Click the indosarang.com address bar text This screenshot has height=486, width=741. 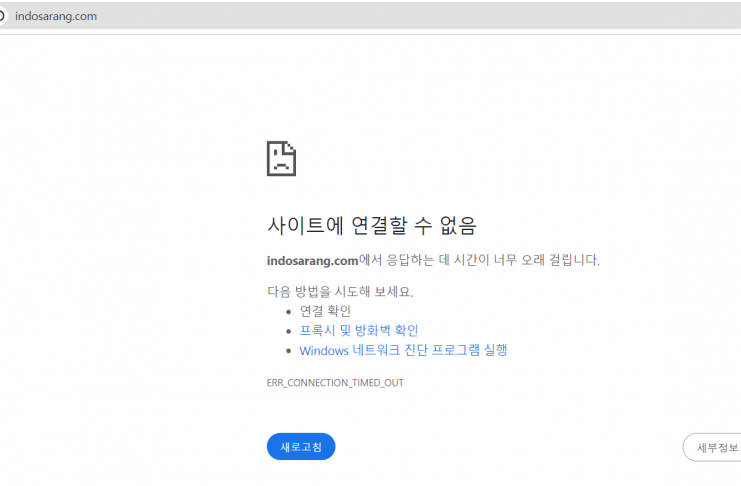[56, 15]
